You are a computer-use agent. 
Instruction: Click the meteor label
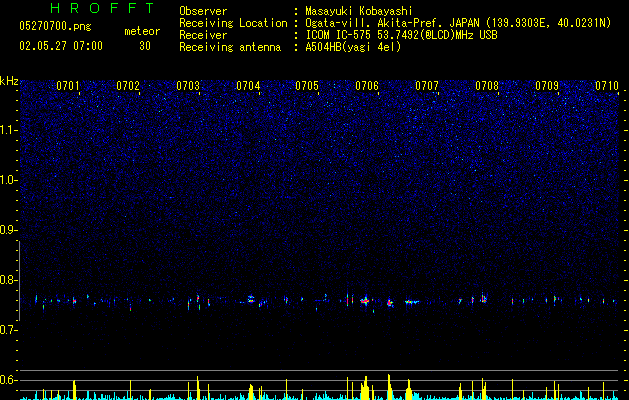pyautogui.click(x=142, y=31)
